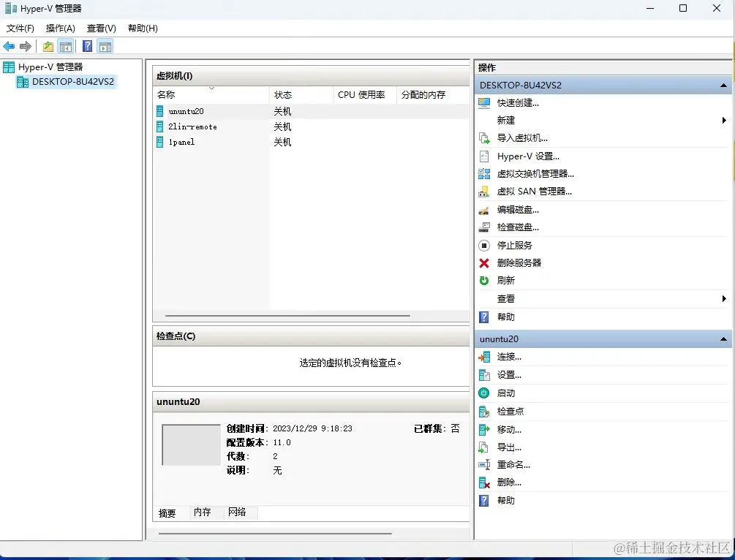Click the 配置版本 value 11.0
This screenshot has height=560, width=735.
pos(282,442)
